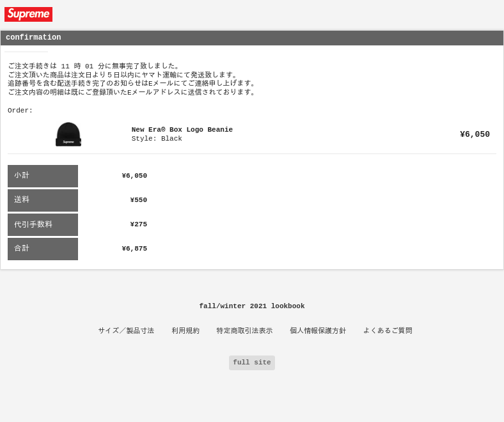Viewport: 504px width, 422px height.
Task: Click the confirmation header bar text
Action: 33,37
